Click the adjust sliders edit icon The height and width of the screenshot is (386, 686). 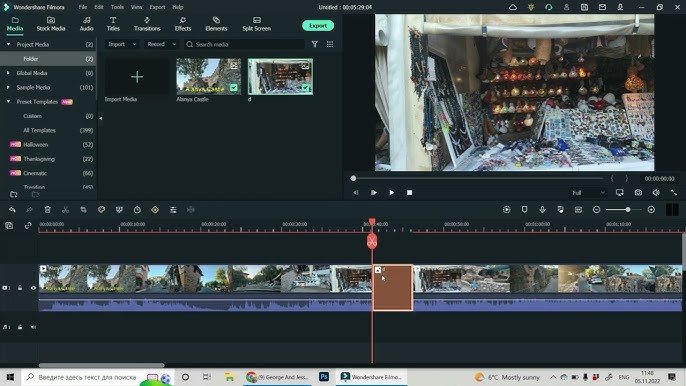click(x=173, y=210)
